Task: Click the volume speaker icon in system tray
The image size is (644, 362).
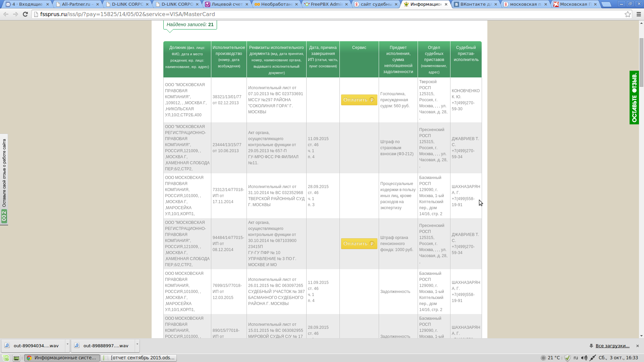Action: click(584, 358)
